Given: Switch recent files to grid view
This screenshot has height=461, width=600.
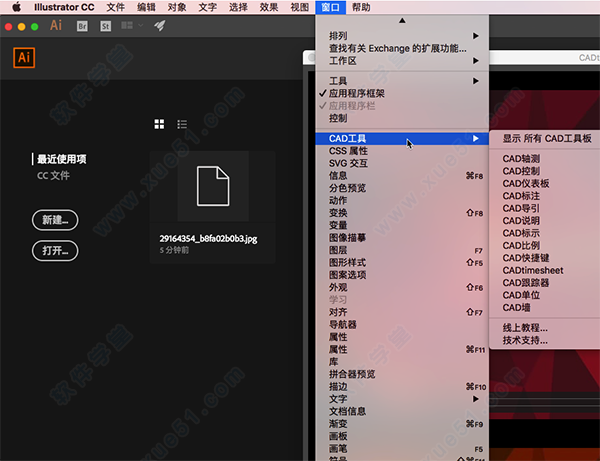Looking at the screenshot, I should pos(159,124).
